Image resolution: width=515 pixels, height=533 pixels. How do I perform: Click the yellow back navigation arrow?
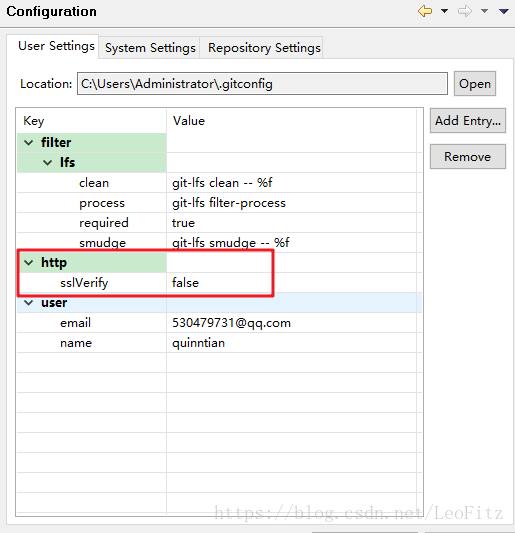[425, 11]
